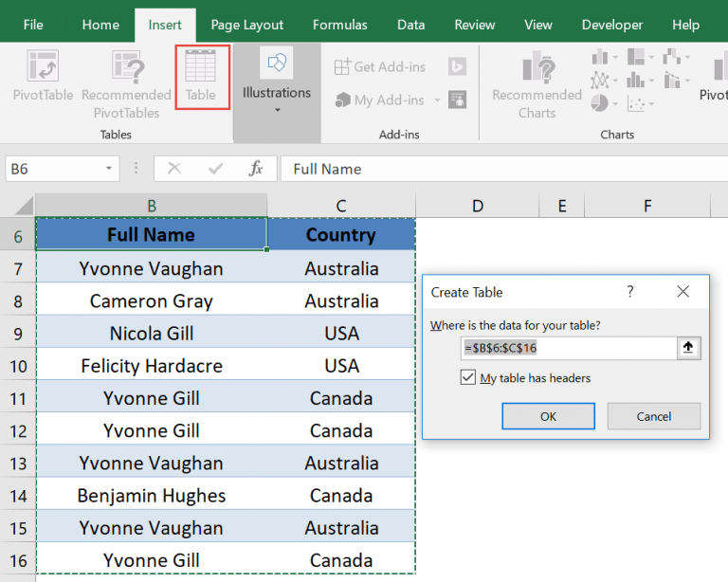Viewport: 728px width, 582px height.
Task: Click OK in Create Table dialog
Action: coord(548,416)
